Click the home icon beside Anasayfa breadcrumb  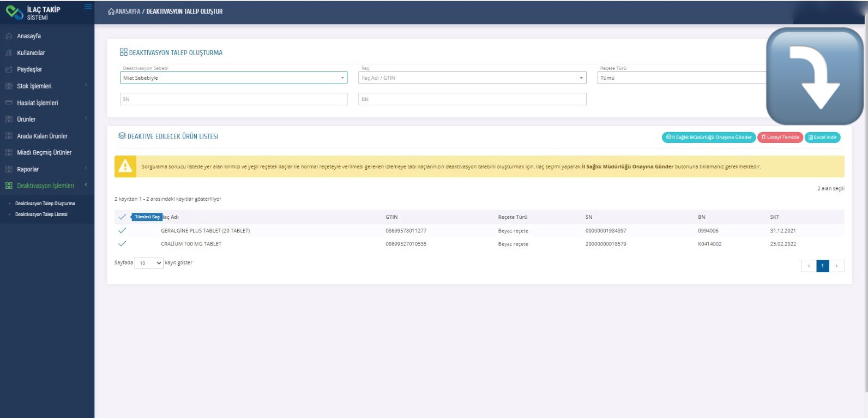pos(111,11)
